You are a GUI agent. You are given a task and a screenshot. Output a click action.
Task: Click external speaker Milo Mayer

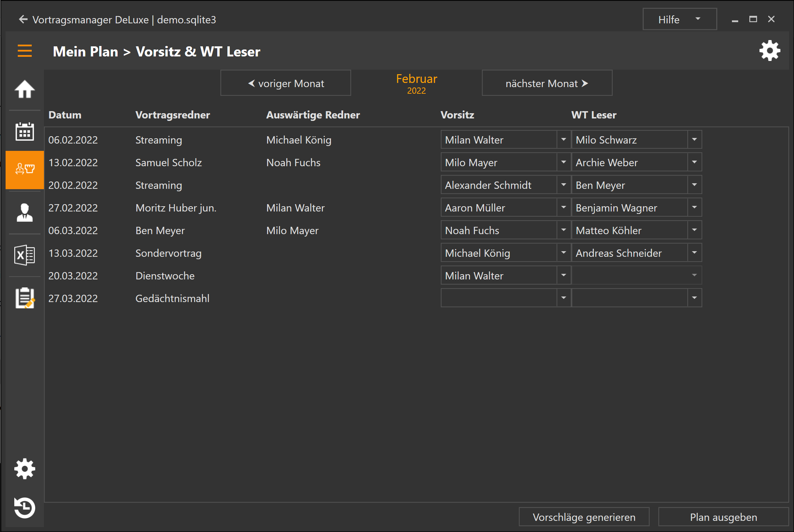292,231
